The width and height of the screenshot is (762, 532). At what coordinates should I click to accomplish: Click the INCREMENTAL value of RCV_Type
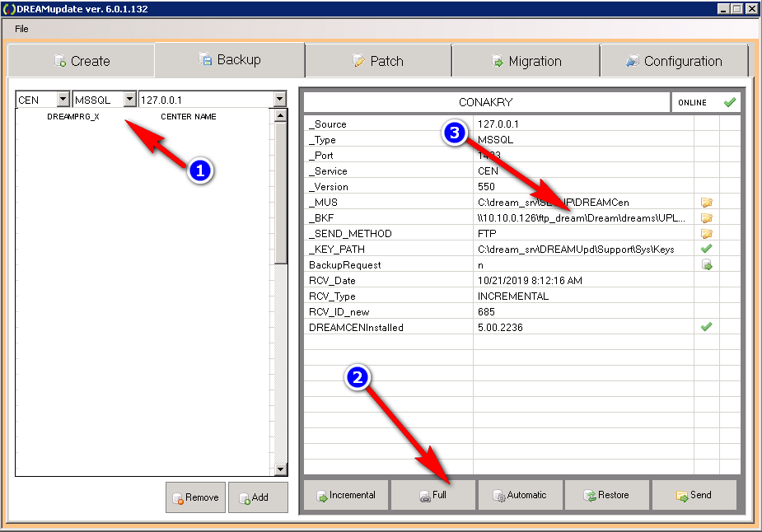[513, 296]
